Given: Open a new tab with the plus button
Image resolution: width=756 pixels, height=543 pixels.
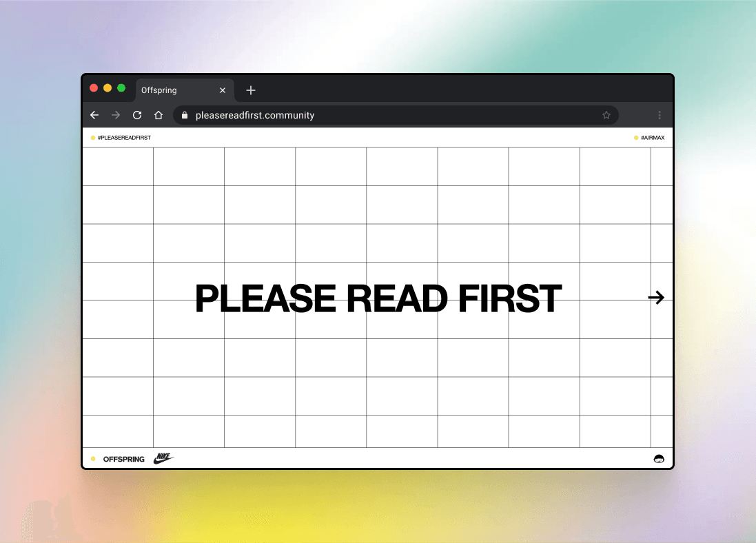Looking at the screenshot, I should (251, 90).
